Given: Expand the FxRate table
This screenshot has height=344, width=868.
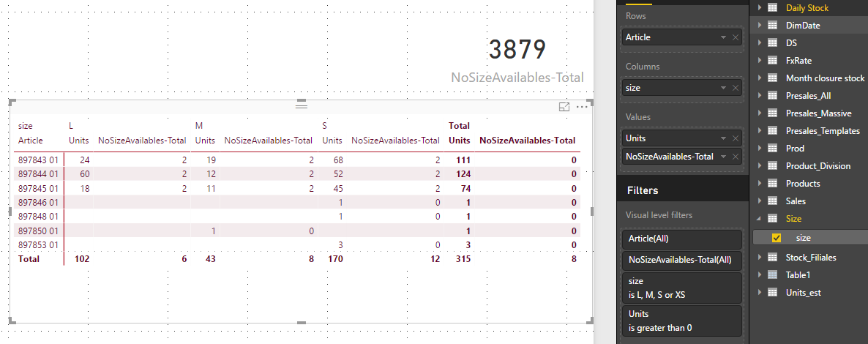Looking at the screenshot, I should click(759, 60).
